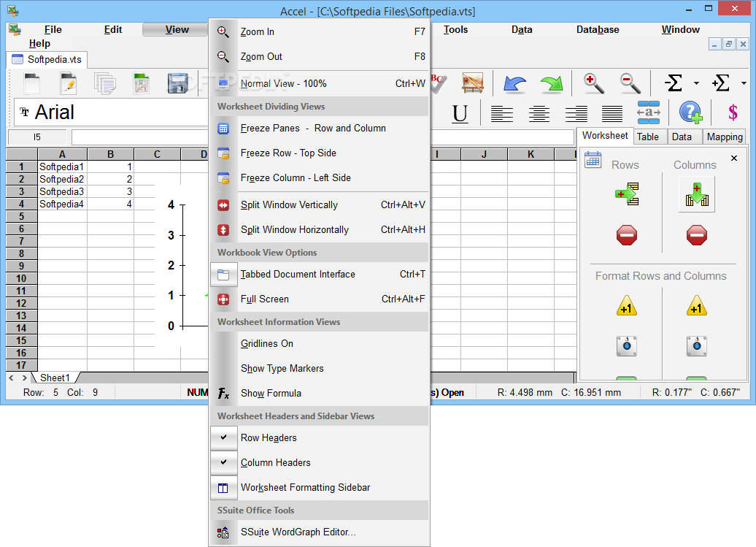This screenshot has width=756, height=547.
Task: Open the Arial font name combo box
Action: (112, 113)
